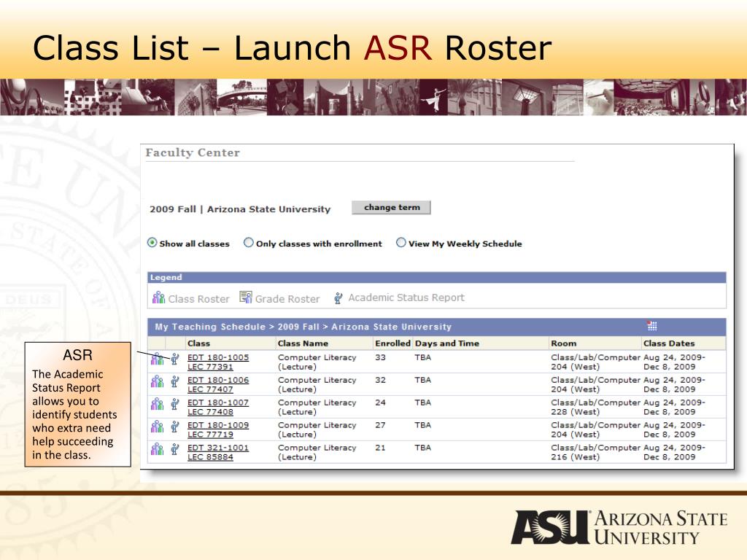Click My Teaching Schedule header text
This screenshot has height=560, width=747.
point(303,327)
